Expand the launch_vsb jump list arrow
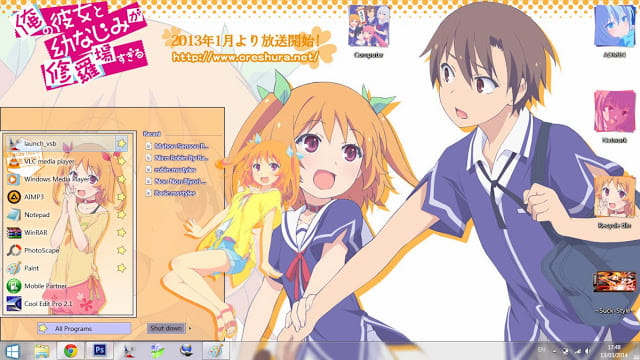 pyautogui.click(x=121, y=144)
